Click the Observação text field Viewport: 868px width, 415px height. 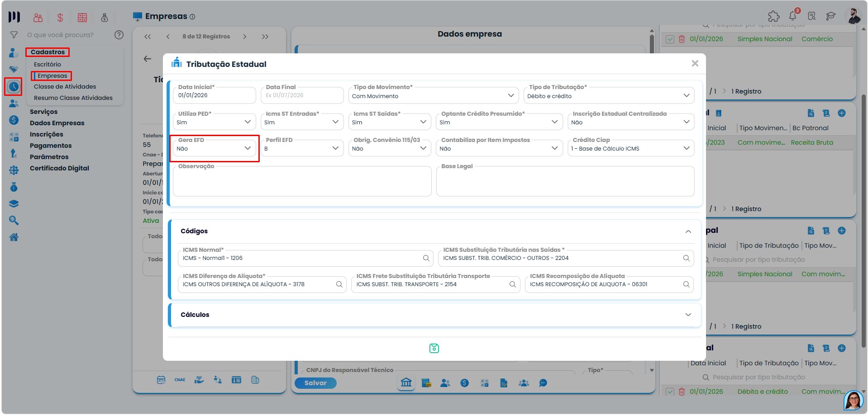(302, 181)
